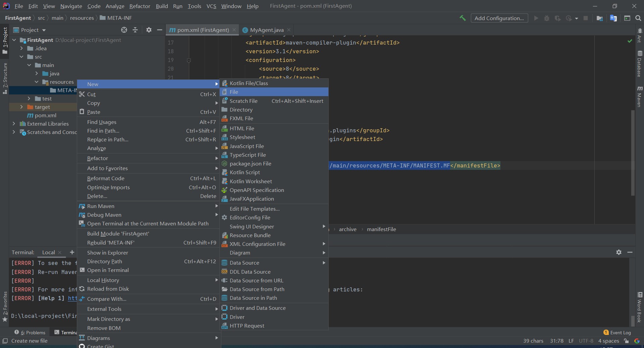Collapse the main folder
The width and height of the screenshot is (644, 348).
[29, 65]
